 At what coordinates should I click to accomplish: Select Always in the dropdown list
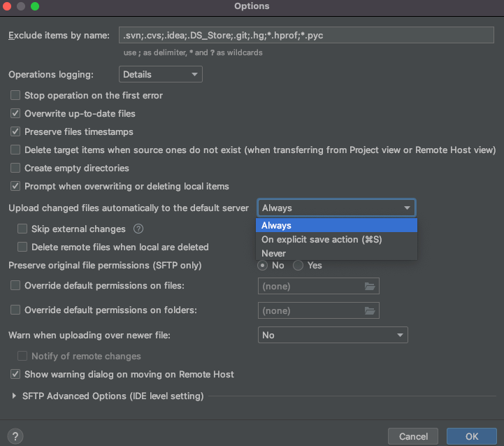coord(277,225)
